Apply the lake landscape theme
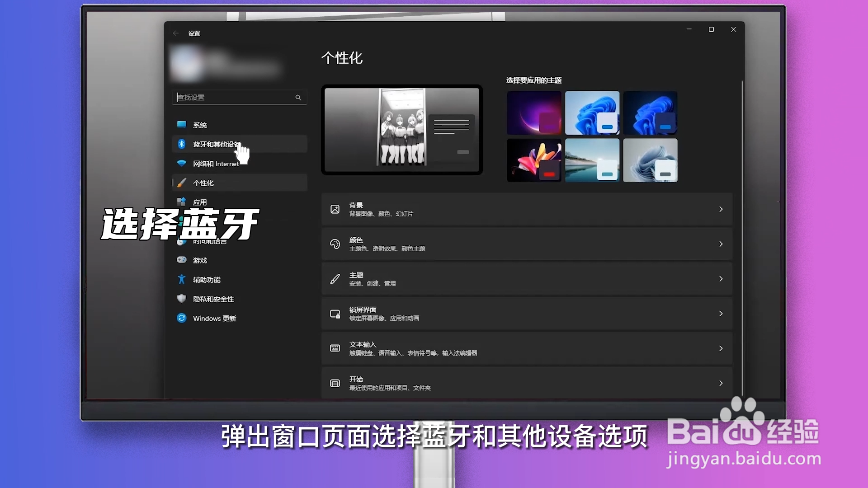This screenshot has width=868, height=488. (592, 160)
